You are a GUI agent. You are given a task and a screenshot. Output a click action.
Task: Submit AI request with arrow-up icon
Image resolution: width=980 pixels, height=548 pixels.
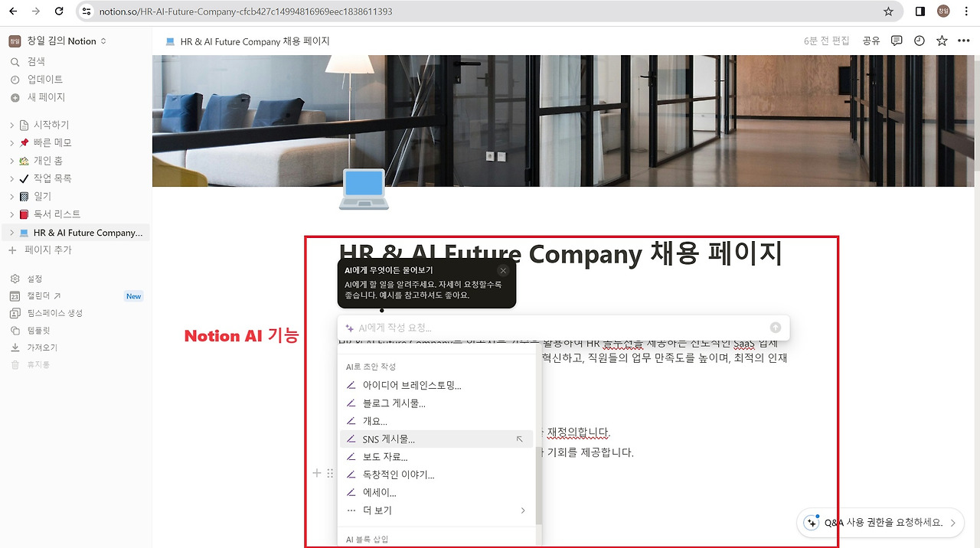(776, 328)
